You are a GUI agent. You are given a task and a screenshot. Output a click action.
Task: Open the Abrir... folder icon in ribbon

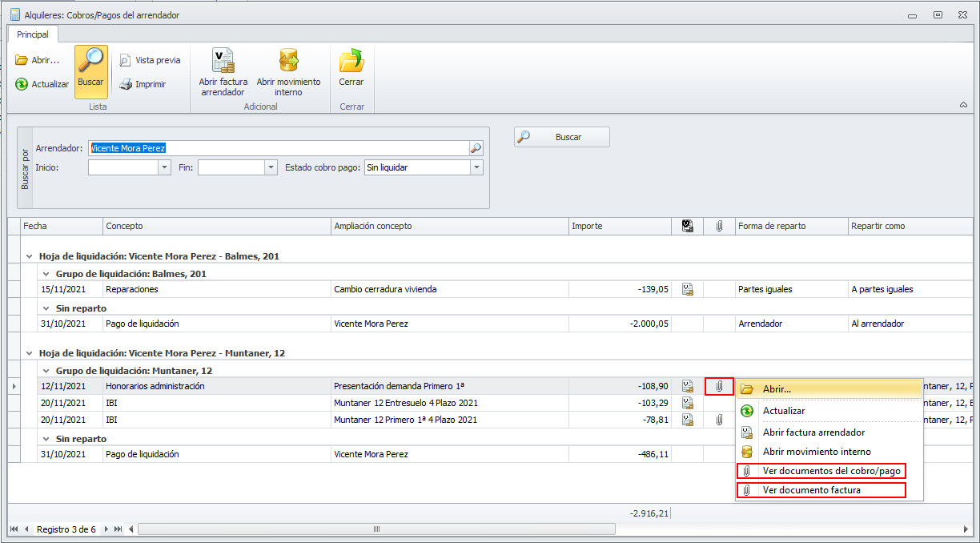point(22,60)
